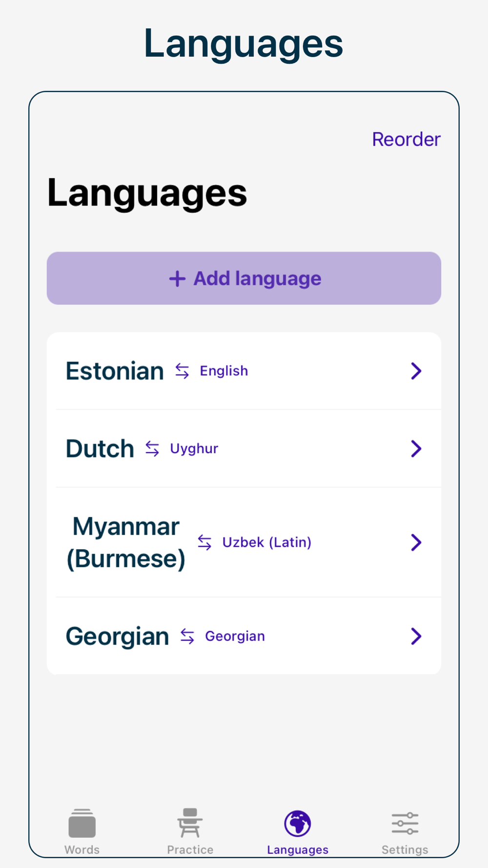The image size is (488, 868).
Task: Select the Estonian language title
Action: click(115, 371)
